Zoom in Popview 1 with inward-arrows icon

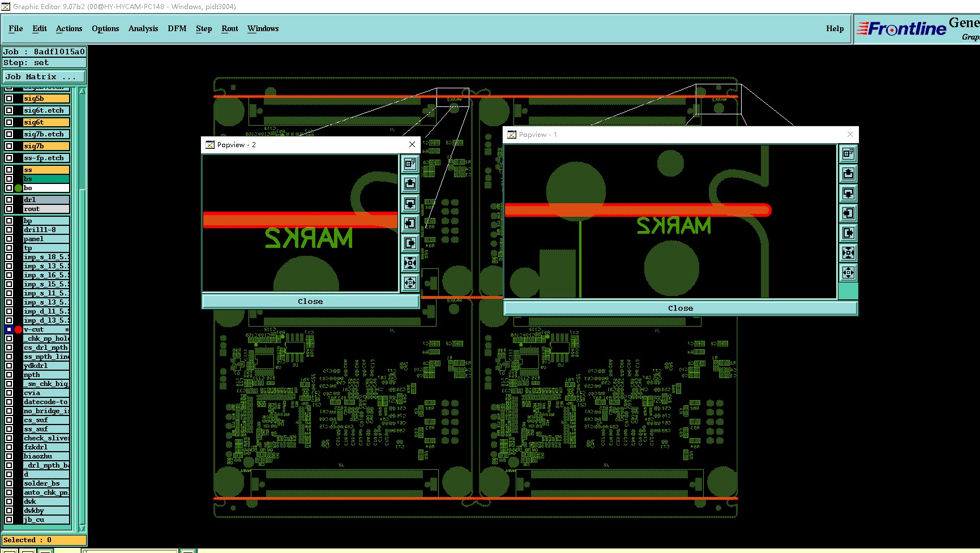(848, 252)
